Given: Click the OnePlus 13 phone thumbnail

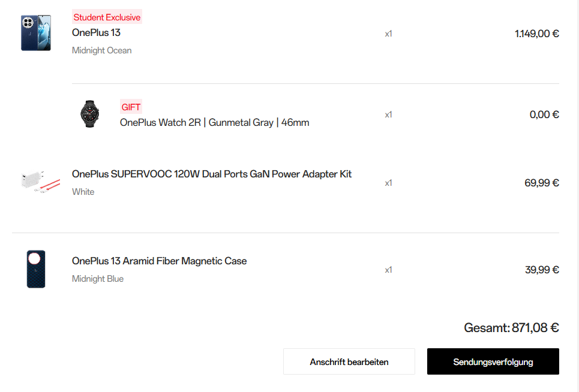Looking at the screenshot, I should click(36, 33).
